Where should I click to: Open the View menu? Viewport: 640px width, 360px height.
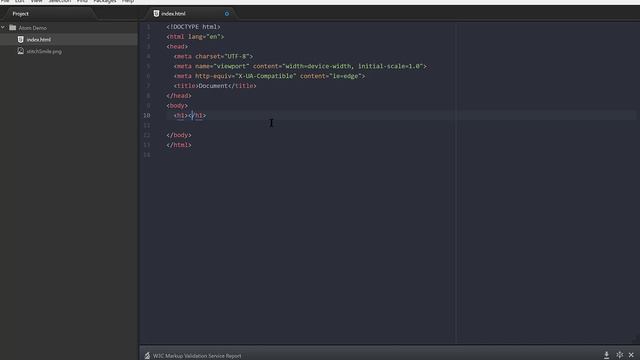pos(36,1)
